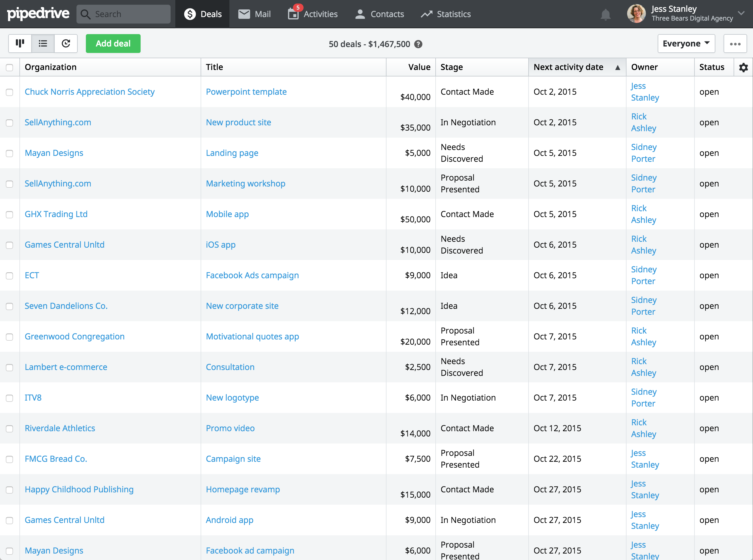Switch to pipeline view icon
753x560 pixels.
point(20,44)
